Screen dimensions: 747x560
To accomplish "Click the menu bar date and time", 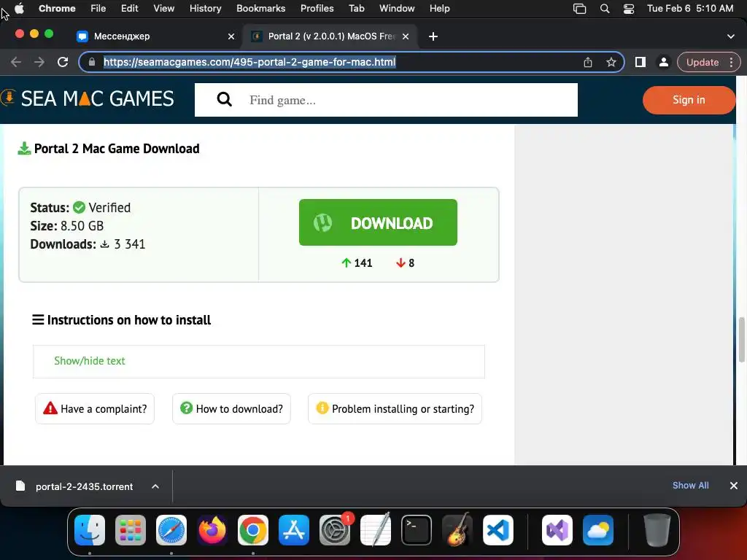I will tap(690, 9).
